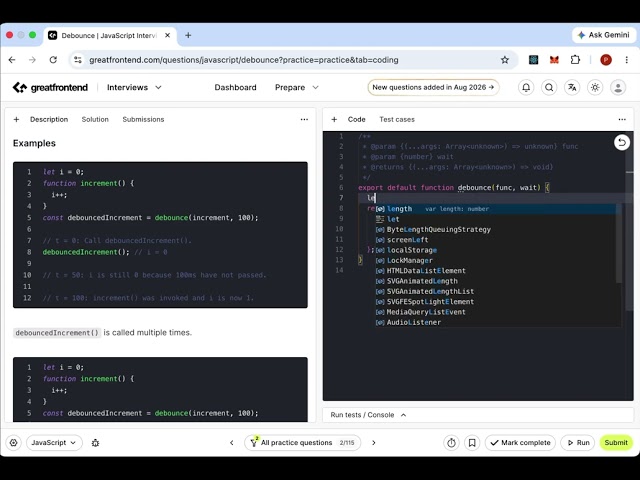Go to next question chevron
This screenshot has width=640, height=480.
click(x=373, y=442)
